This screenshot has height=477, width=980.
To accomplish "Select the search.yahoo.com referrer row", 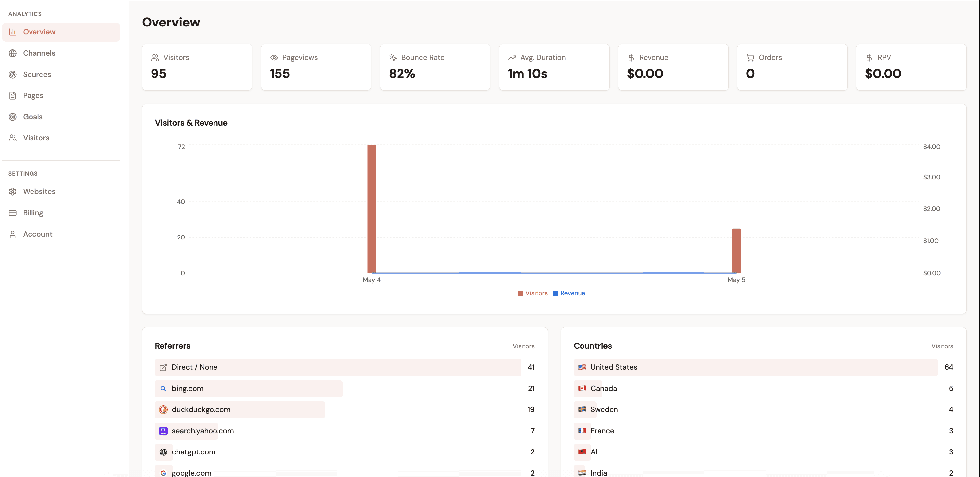I will click(345, 431).
